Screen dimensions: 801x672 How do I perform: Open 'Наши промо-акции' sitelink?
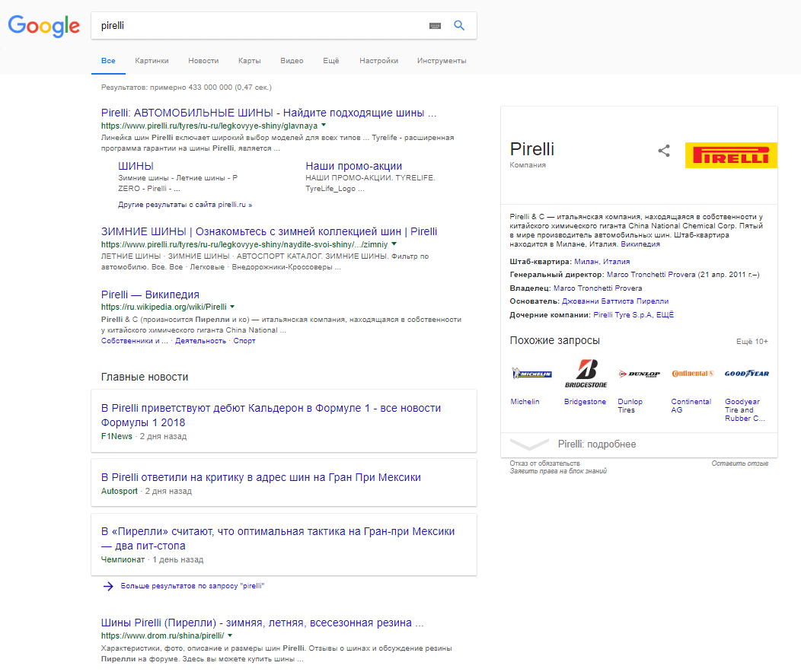pos(353,166)
